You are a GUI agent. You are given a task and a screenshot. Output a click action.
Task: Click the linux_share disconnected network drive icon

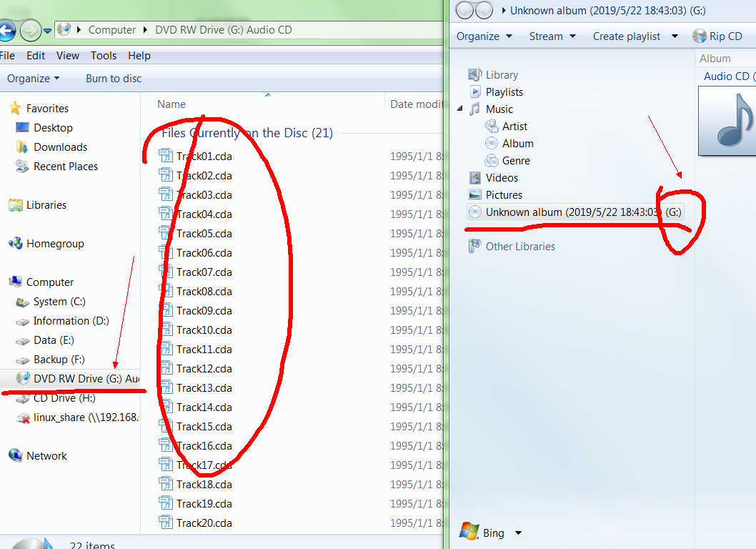coord(23,417)
